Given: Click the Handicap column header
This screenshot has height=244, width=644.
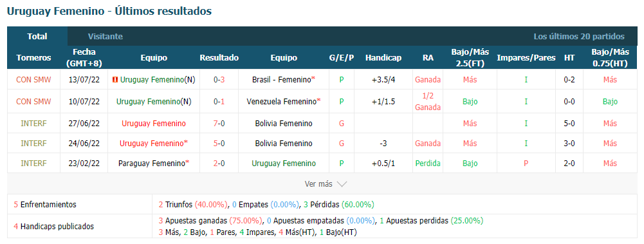Looking at the screenshot, I should click(x=383, y=58).
